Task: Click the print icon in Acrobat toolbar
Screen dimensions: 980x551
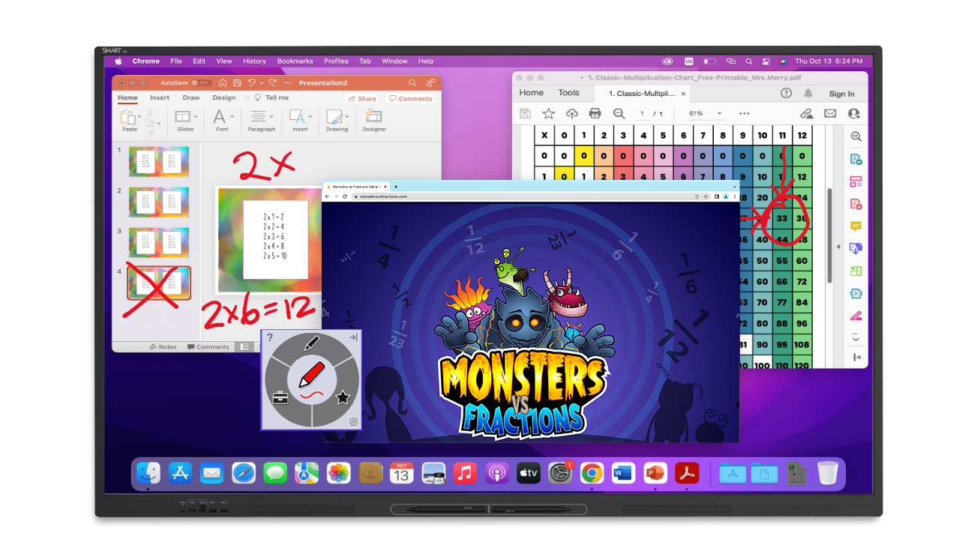Action: coord(595,113)
